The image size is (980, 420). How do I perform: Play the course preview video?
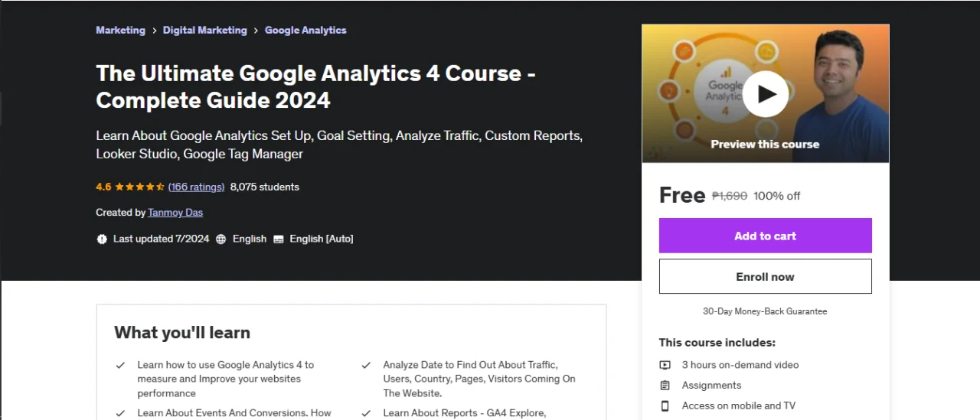coord(765,94)
